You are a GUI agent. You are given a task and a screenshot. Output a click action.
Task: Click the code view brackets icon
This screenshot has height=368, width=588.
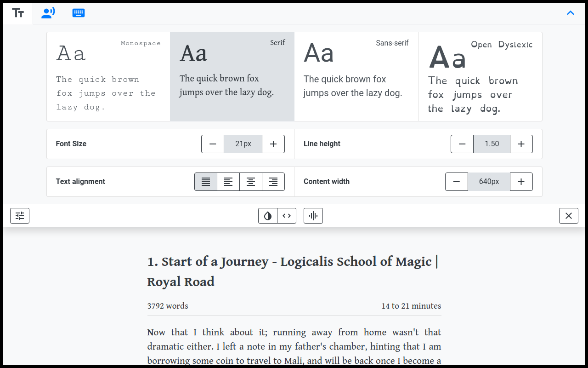click(287, 216)
